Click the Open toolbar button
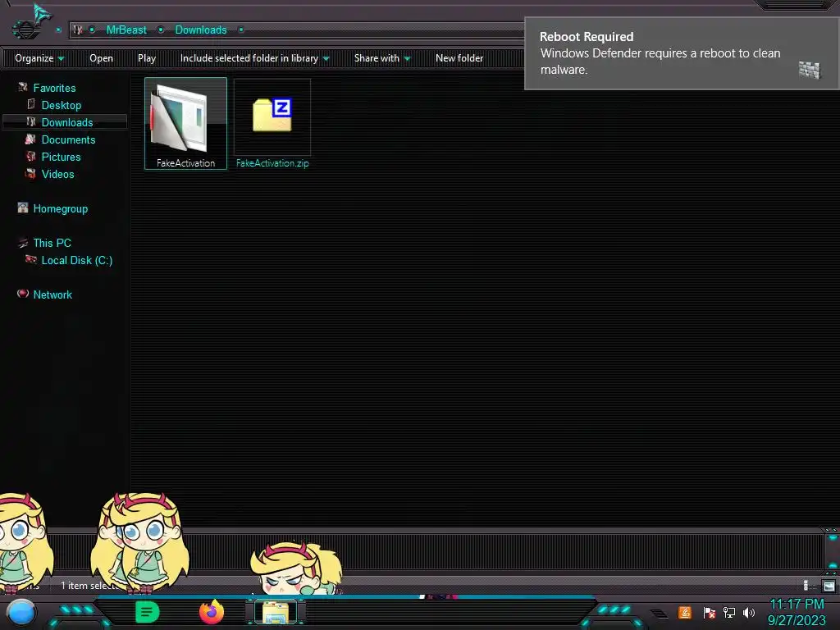The image size is (840, 630). (101, 58)
